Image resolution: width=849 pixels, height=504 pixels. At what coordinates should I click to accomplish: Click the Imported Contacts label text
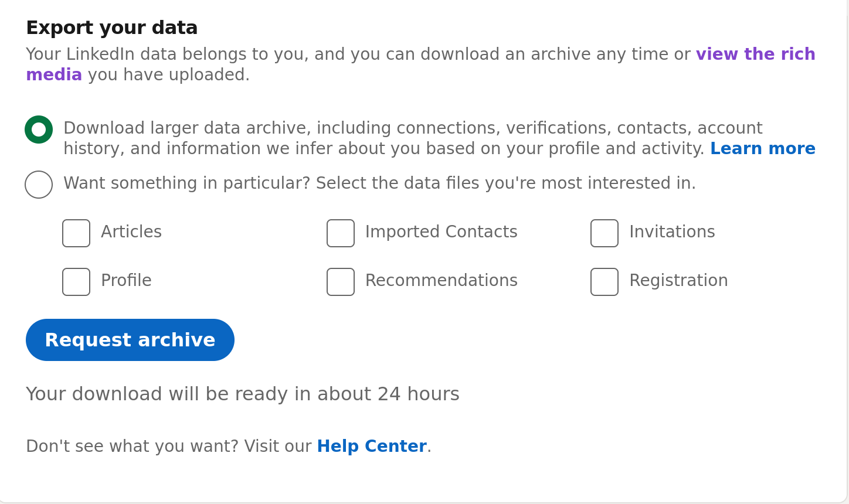441,232
